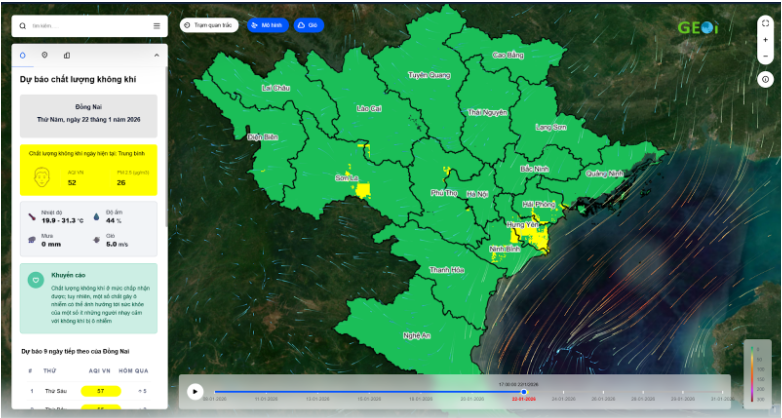Zoom in the map with plus button

point(765,40)
